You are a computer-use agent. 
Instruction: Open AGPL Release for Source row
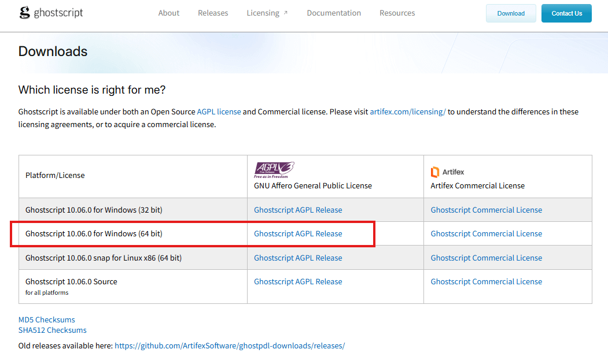[x=298, y=282]
